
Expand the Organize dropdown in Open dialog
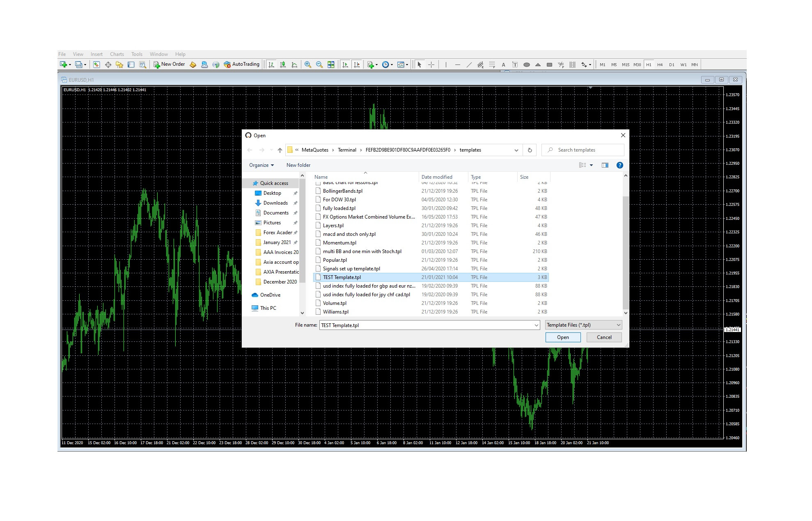pyautogui.click(x=261, y=165)
